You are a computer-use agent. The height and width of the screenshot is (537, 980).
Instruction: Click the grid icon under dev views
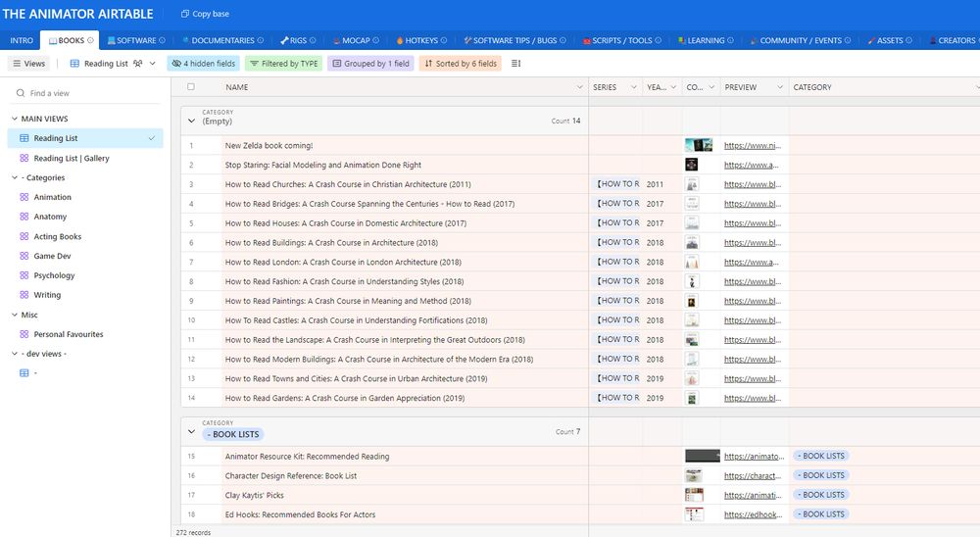[x=24, y=373]
